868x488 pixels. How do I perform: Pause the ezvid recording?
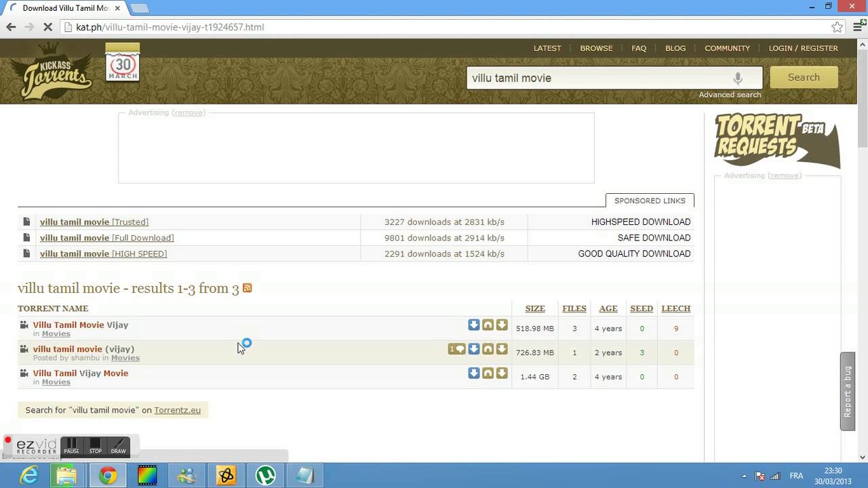pyautogui.click(x=71, y=446)
